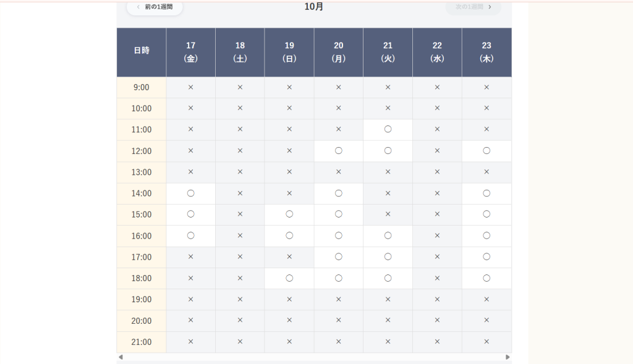Click unavailable × at 9:00 on 18 (土)

click(x=240, y=87)
